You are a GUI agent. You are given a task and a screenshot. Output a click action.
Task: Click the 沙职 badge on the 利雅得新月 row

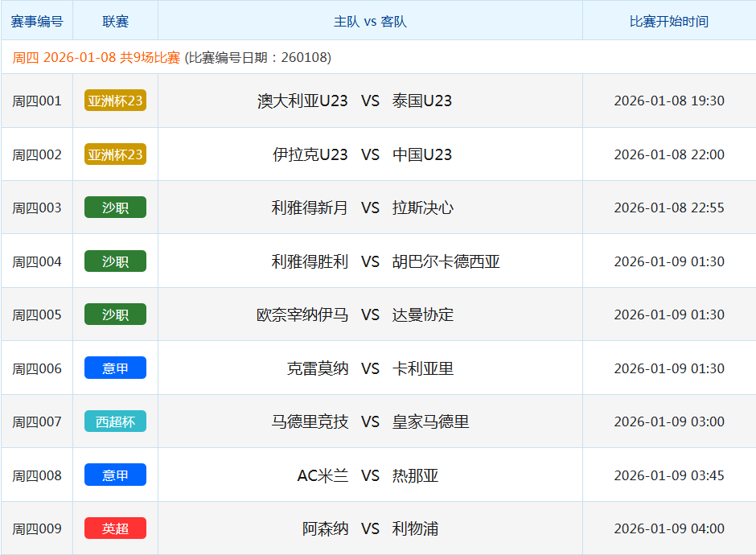[x=115, y=207]
